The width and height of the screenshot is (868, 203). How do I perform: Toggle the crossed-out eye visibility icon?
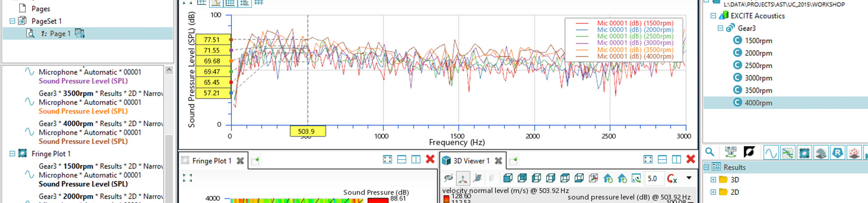[448, 179]
